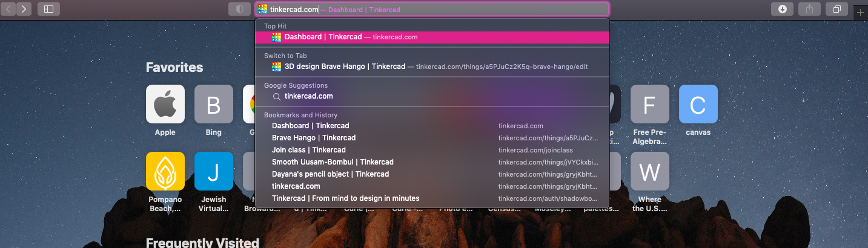This screenshot has width=868, height=248.
Task: Select the tinkercad.com history entry
Action: [x=432, y=186]
